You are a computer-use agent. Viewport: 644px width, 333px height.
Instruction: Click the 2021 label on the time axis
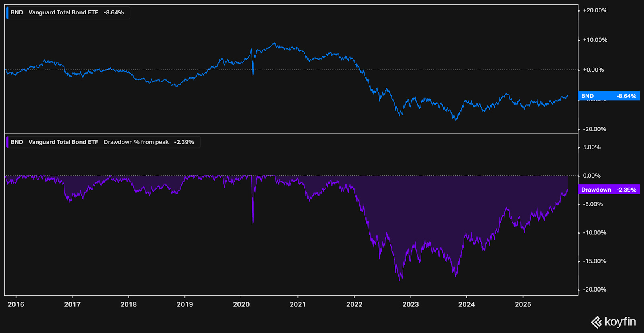pos(298,304)
